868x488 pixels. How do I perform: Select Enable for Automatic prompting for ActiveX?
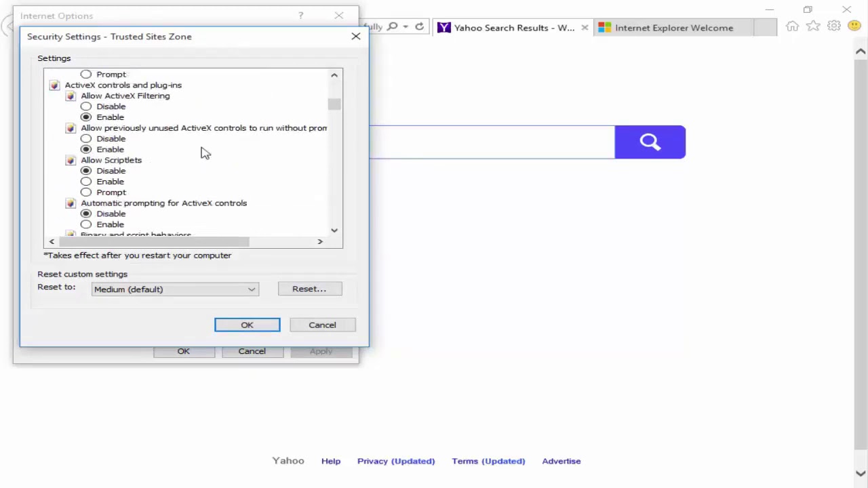86,224
